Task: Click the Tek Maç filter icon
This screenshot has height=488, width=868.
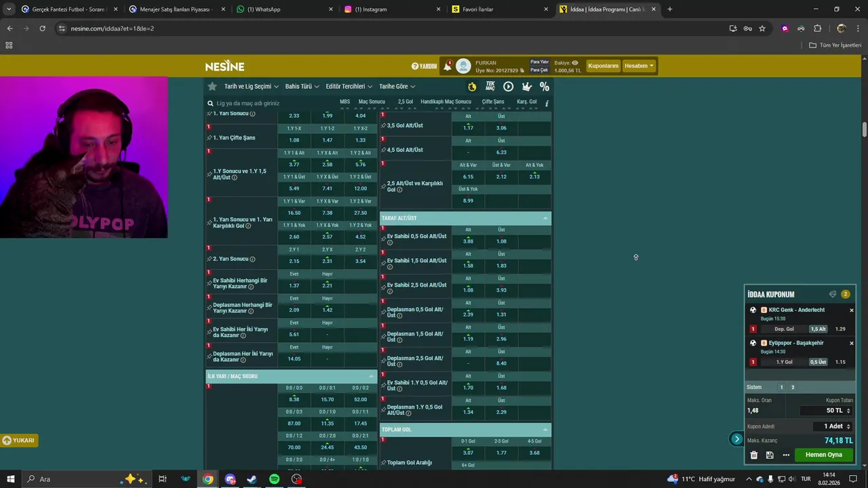Action: tap(490, 86)
